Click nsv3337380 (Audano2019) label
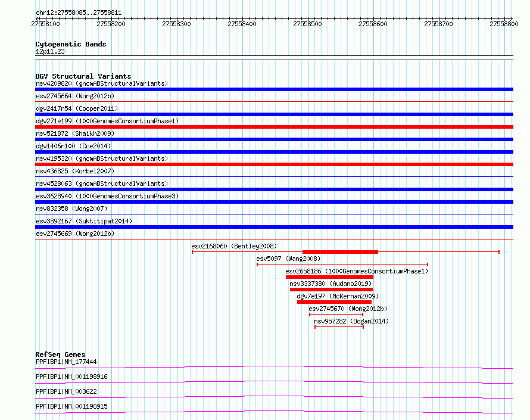Viewport: 530px width, 420px height. coord(331,284)
